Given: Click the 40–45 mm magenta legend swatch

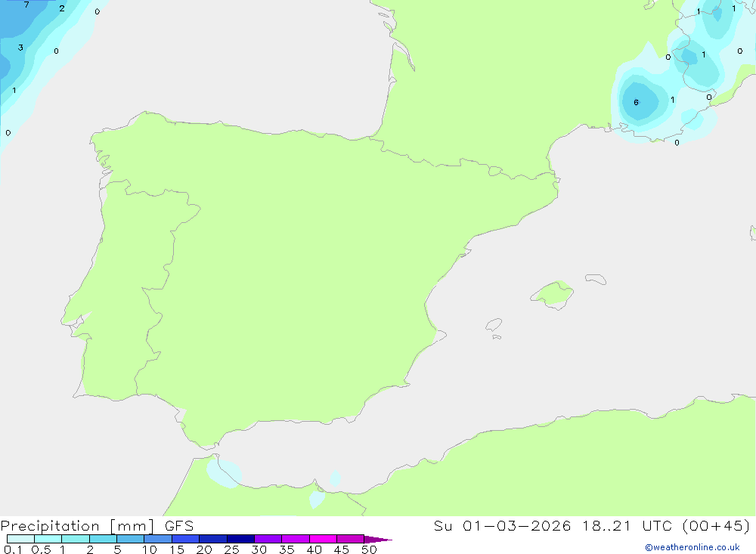Looking at the screenshot, I should coord(323,539).
